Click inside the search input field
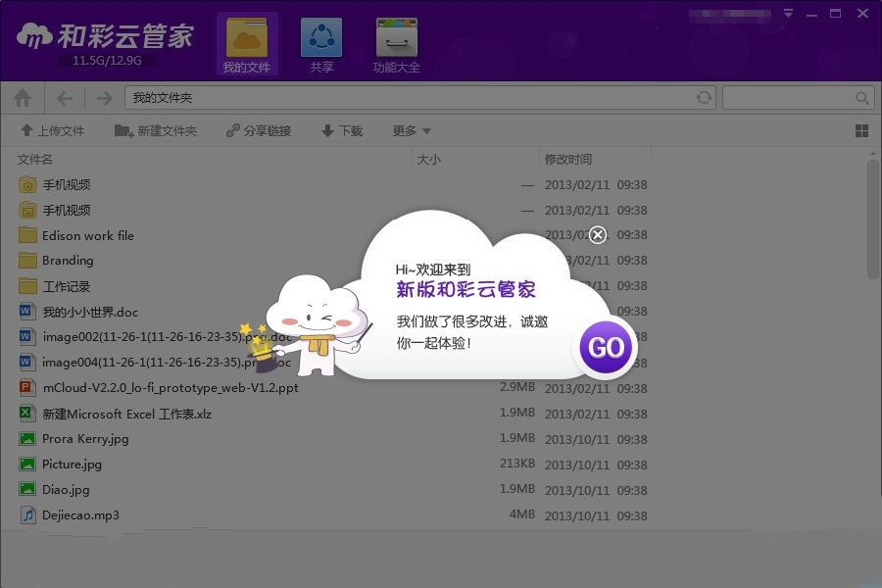Screen dimensions: 882x588 pyautogui.click(x=794, y=97)
